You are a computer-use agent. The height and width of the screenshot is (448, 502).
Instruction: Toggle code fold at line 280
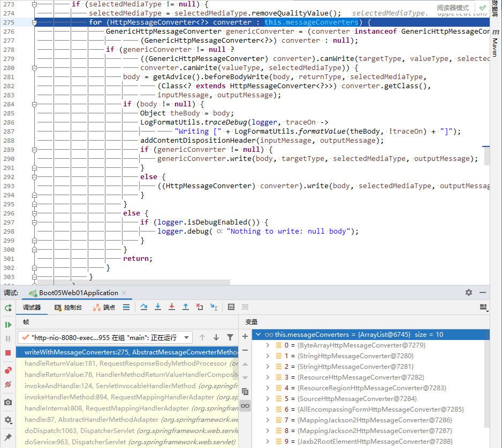point(35,68)
